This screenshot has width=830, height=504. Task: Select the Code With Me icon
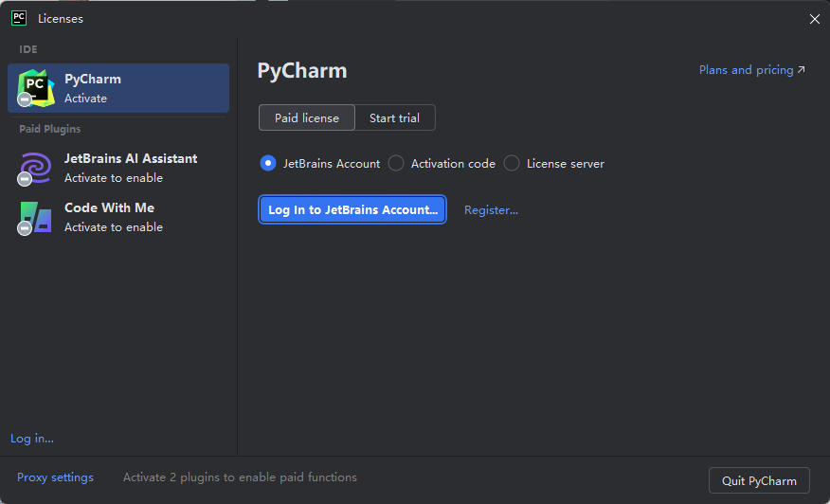35,217
